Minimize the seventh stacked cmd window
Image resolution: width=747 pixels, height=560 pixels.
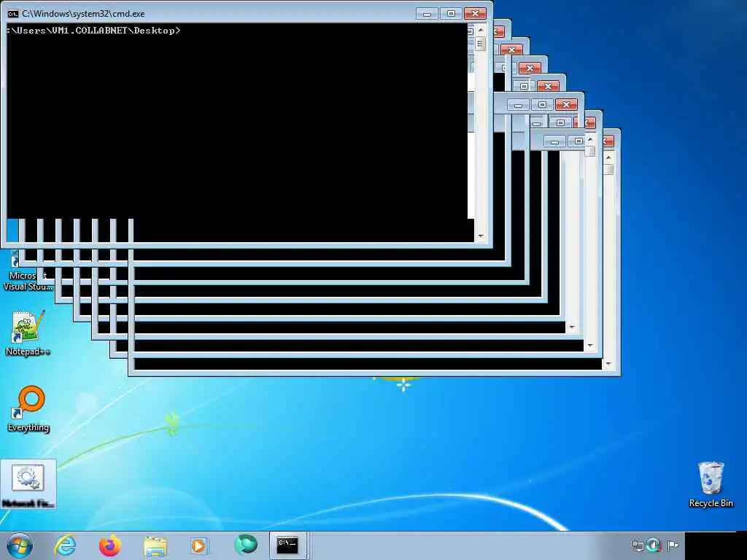tap(537, 123)
